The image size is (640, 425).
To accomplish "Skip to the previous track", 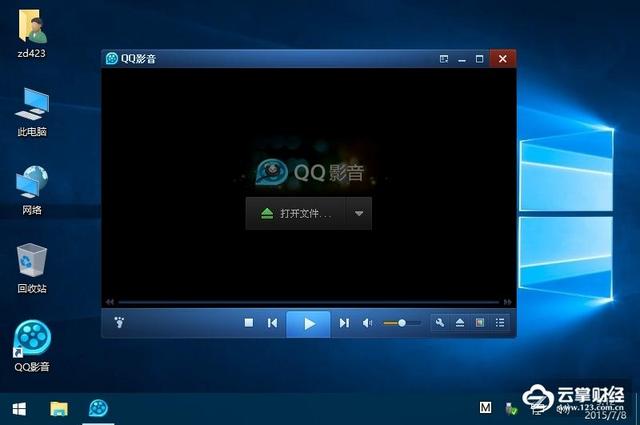I will (x=272, y=323).
